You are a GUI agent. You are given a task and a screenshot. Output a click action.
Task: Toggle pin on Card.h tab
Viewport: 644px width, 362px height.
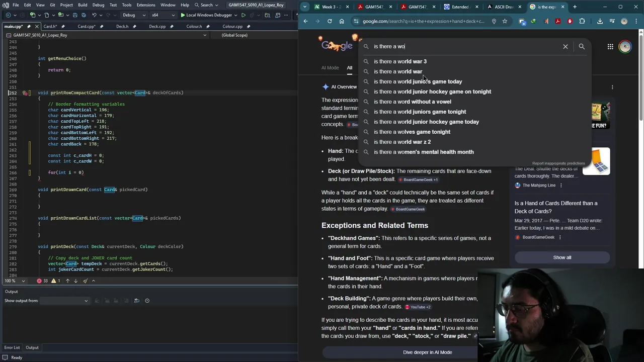pyautogui.click(x=62, y=26)
